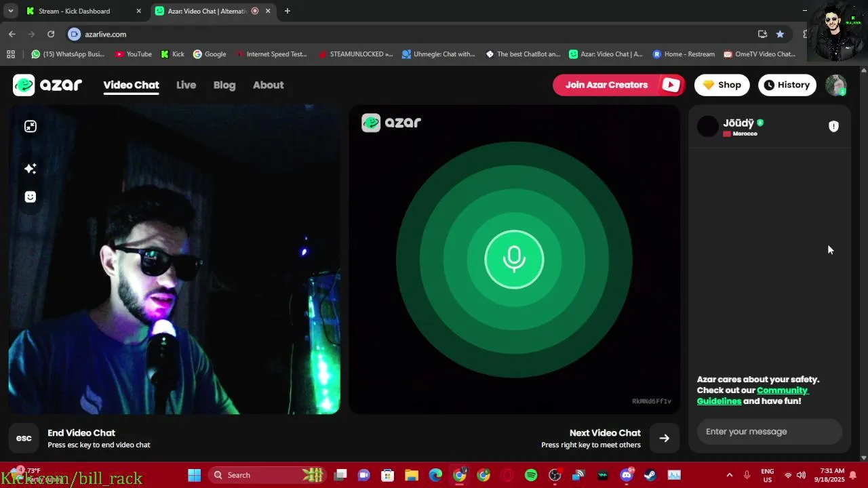Click the install app icon in address bar
This screenshot has height=488, width=868.
(x=763, y=34)
